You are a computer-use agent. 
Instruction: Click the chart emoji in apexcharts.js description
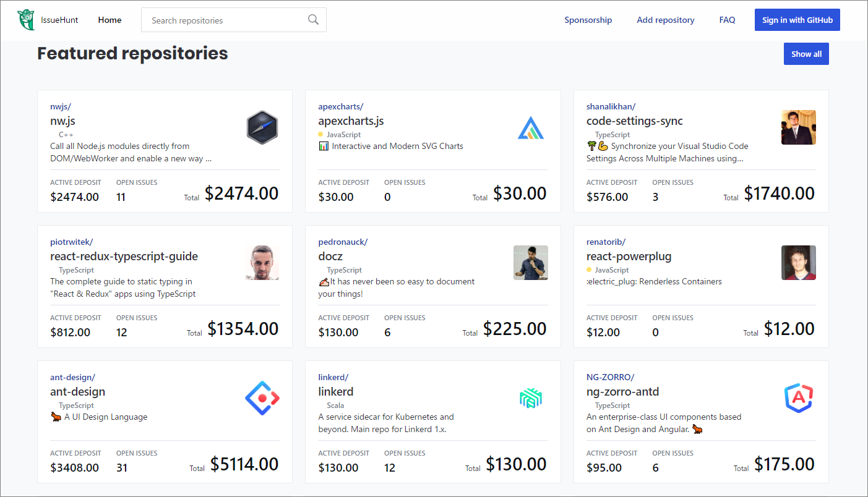coord(324,147)
